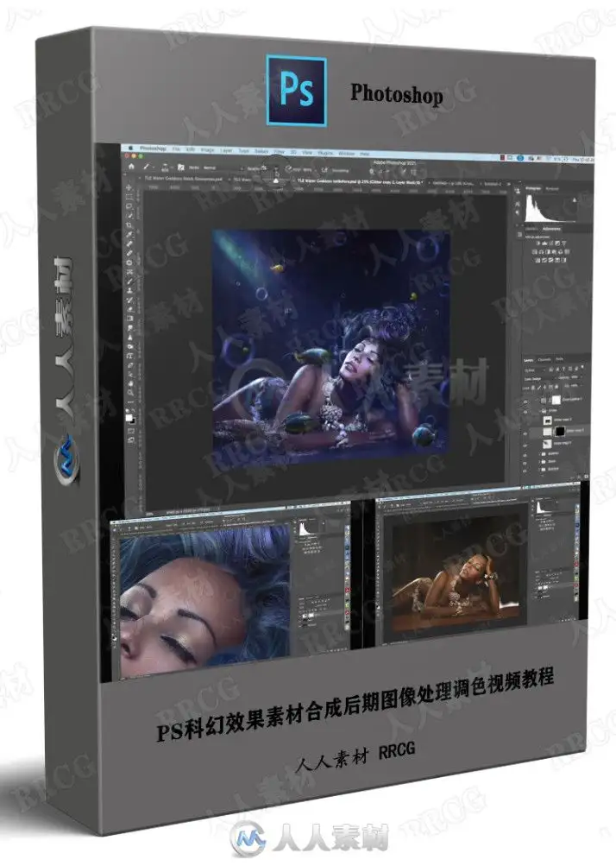616x866 pixels.
Task: Add a Vibrance adjustment
Action: coord(564,243)
